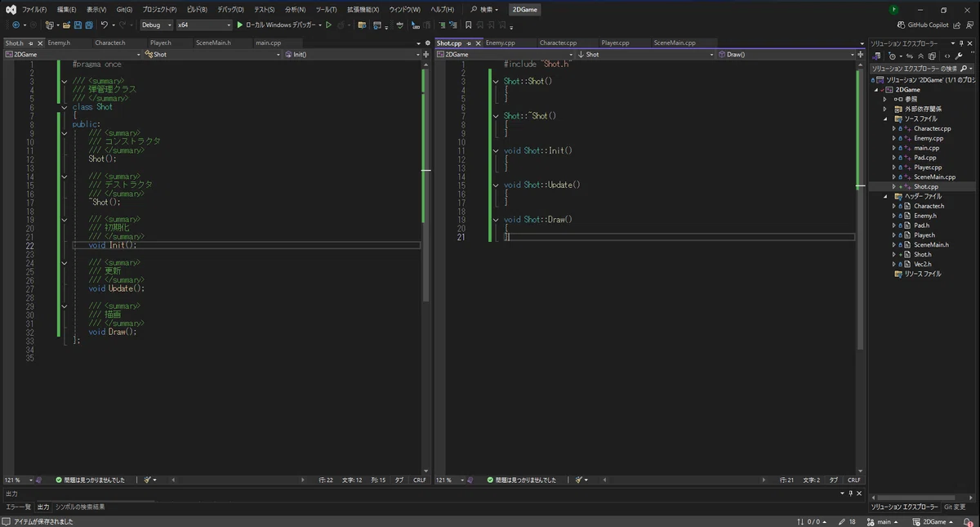Open the ビルド(B) menu
The width and height of the screenshot is (980, 527).
pyautogui.click(x=197, y=10)
